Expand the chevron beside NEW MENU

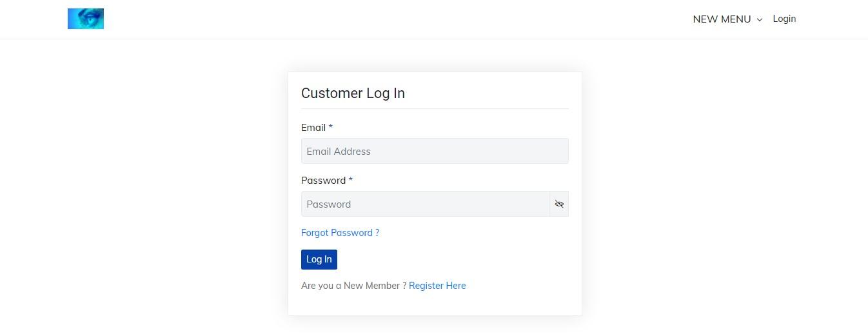coord(760,20)
